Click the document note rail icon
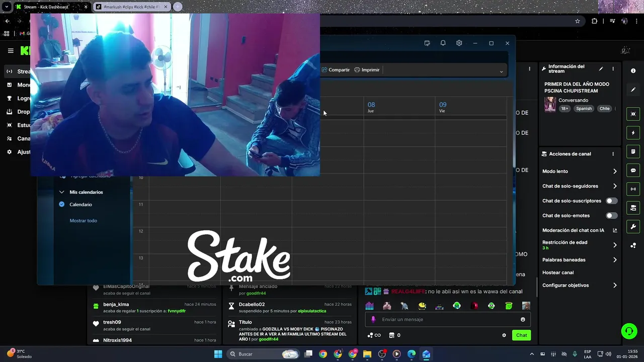Image resolution: width=644 pixels, height=362 pixels. click(x=633, y=151)
